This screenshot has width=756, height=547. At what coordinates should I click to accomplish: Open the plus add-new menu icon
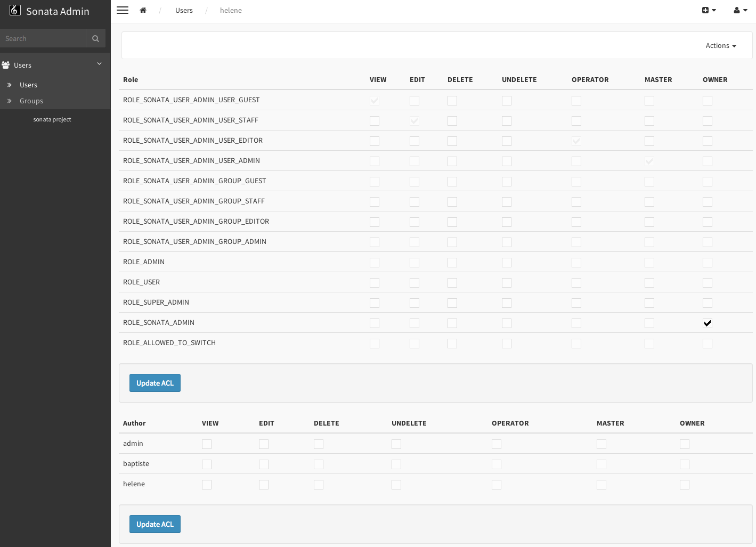coord(708,10)
